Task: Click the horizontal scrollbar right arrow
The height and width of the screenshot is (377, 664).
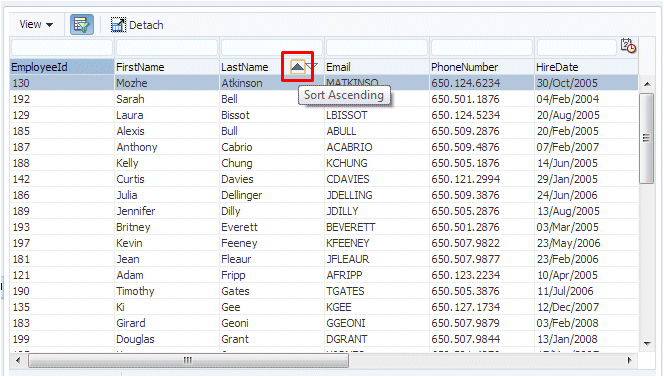Action: [x=630, y=360]
